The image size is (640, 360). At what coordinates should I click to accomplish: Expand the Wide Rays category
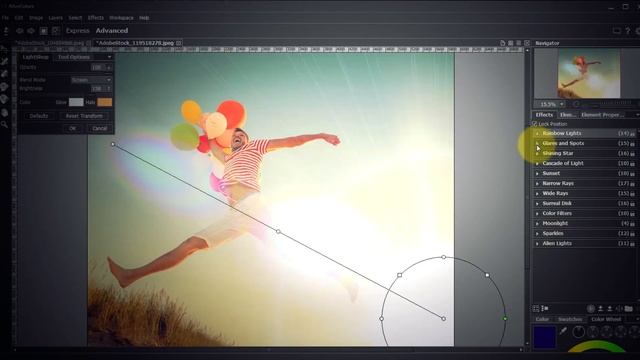(x=537, y=193)
